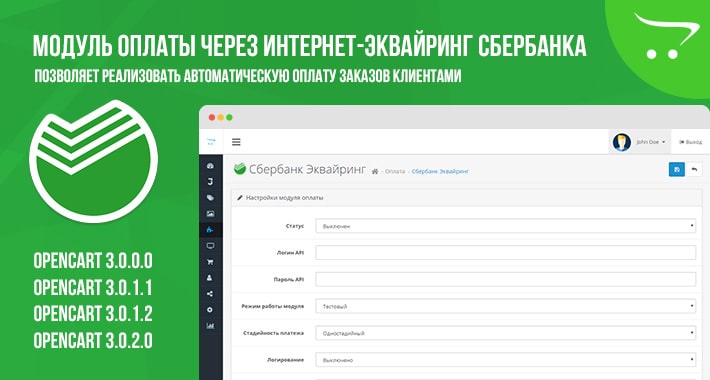Open the image/picture icon in sidebar
710x380 pixels.
(210, 214)
